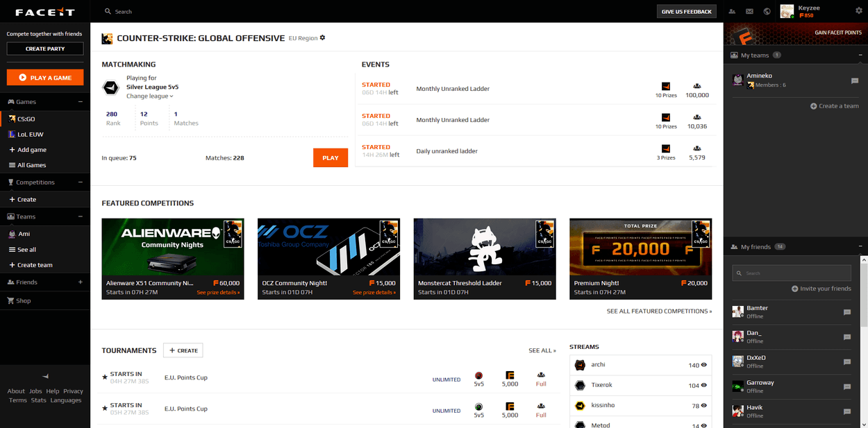Click the CREATE PARTY button

[x=45, y=49]
